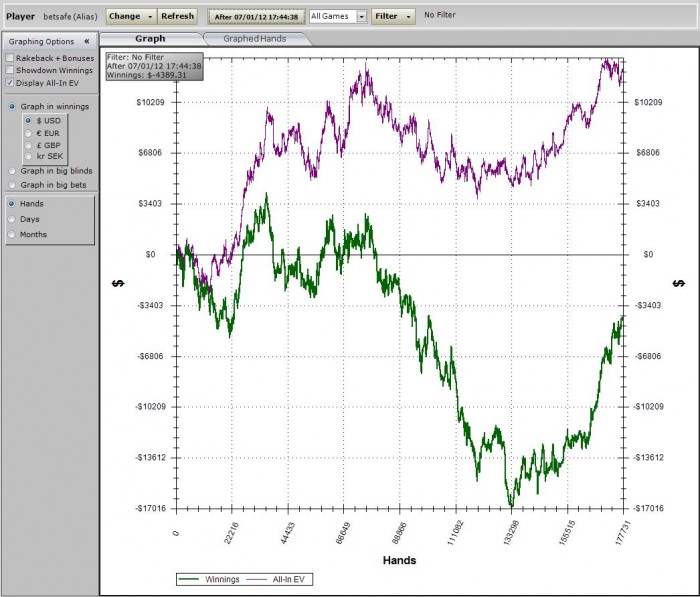
Task: Choose £ GBP currency
Action: point(28,145)
